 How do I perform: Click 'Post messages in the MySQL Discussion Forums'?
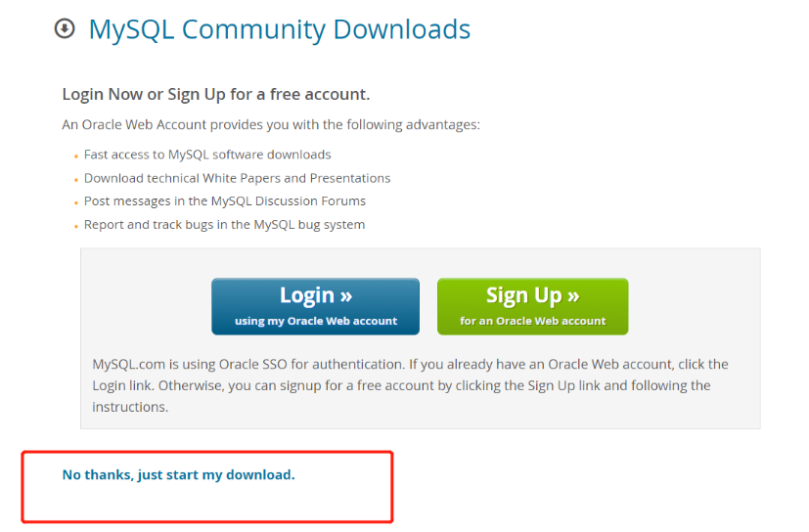225,201
